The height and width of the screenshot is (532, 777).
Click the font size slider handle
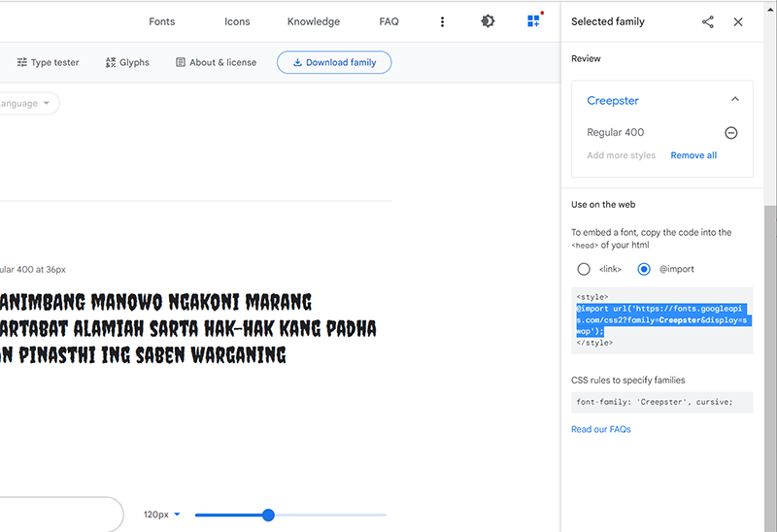click(x=268, y=515)
